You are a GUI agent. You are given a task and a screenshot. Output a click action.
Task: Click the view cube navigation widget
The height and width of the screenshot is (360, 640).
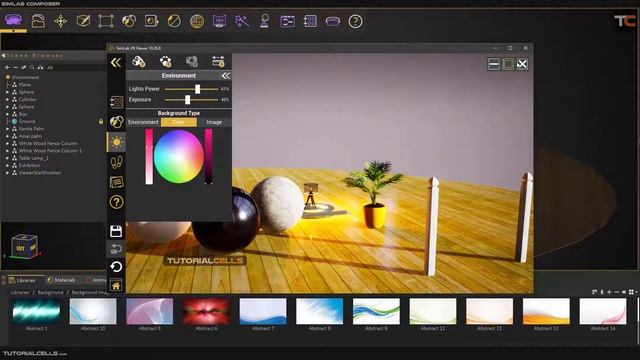point(24,246)
